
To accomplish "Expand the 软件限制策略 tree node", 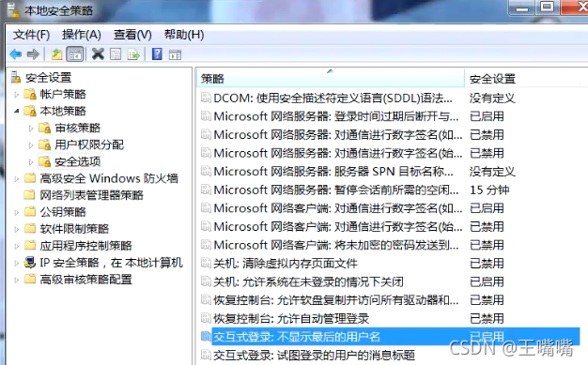I will [17, 229].
